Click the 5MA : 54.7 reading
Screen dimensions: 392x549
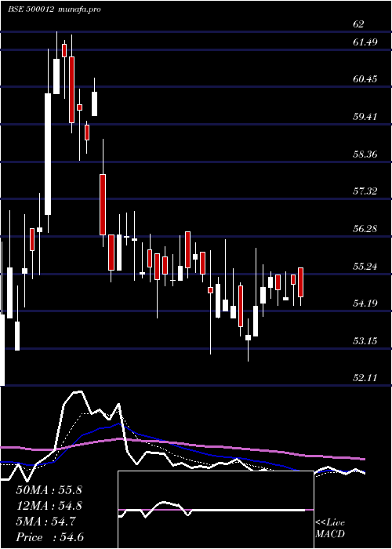coord(45,522)
